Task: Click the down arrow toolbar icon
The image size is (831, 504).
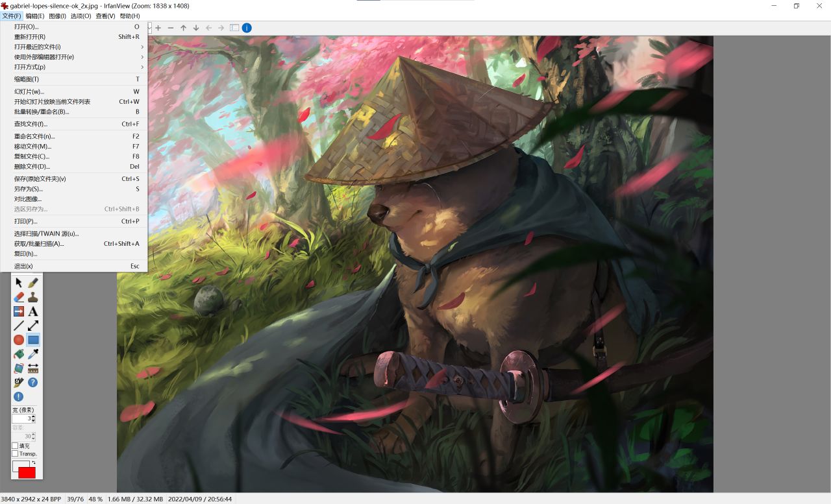Action: coord(196,28)
